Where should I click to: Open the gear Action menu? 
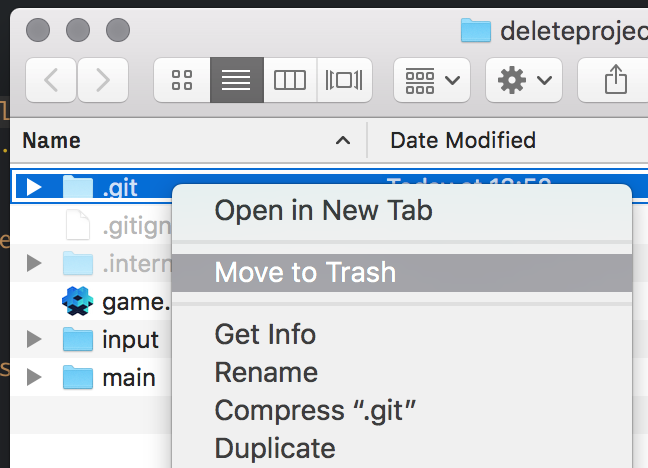(524, 80)
